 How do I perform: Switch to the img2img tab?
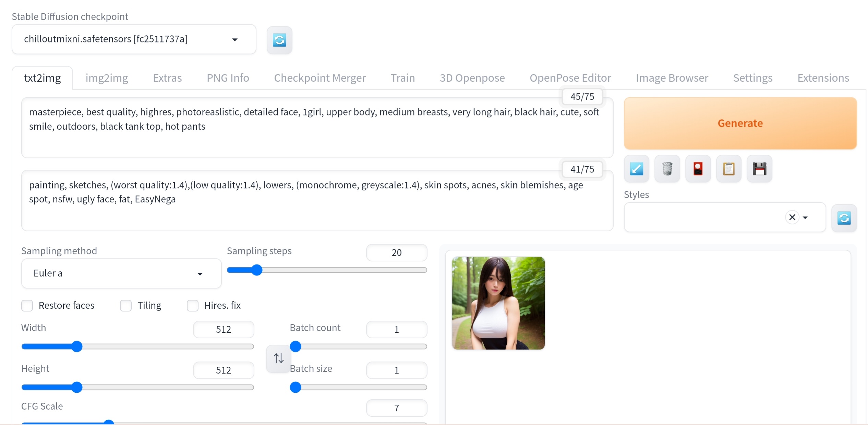click(107, 78)
